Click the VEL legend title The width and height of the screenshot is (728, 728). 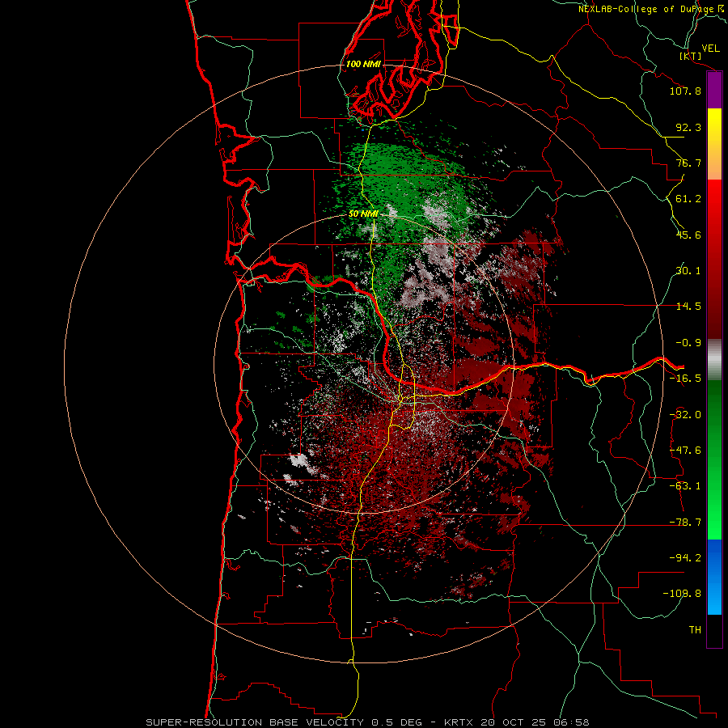(710, 49)
